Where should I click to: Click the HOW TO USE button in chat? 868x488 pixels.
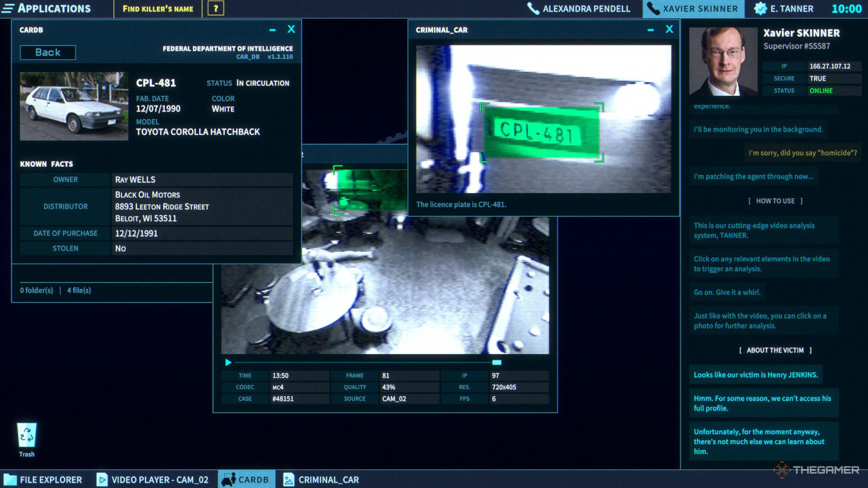pyautogui.click(x=776, y=201)
